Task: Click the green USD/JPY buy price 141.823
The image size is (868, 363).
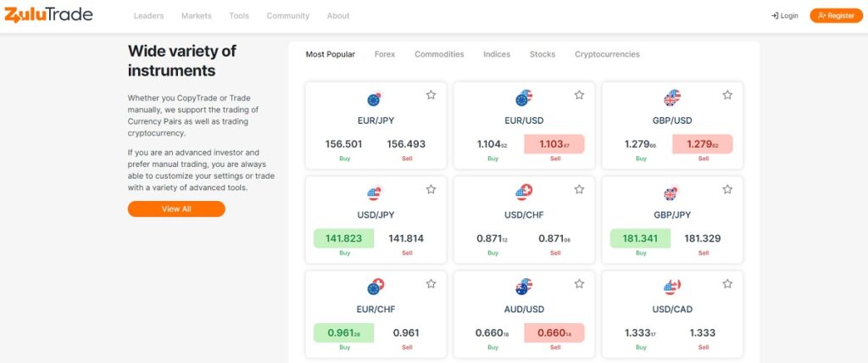Action: (344, 238)
